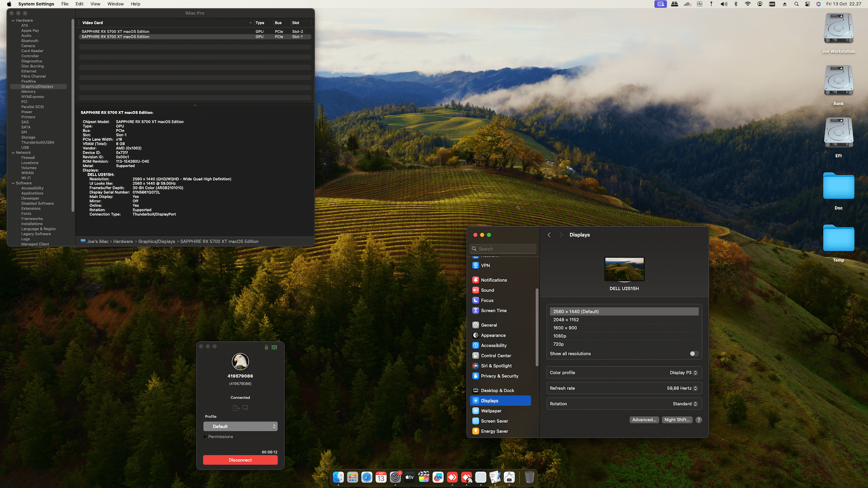Open the Default profile dropdown

[240, 427]
